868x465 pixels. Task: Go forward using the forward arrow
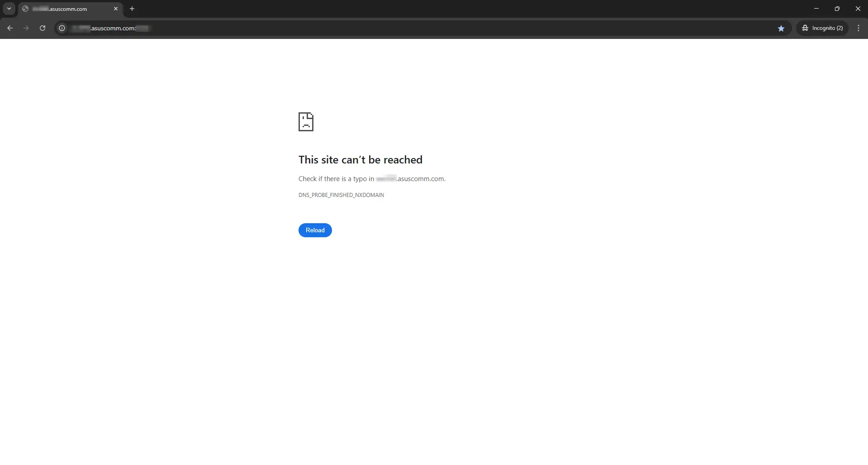pyautogui.click(x=26, y=28)
